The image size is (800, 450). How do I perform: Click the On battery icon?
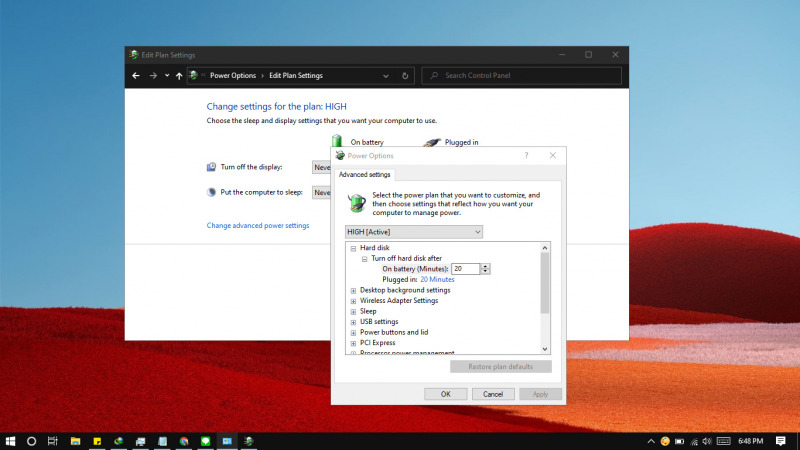[x=337, y=140]
